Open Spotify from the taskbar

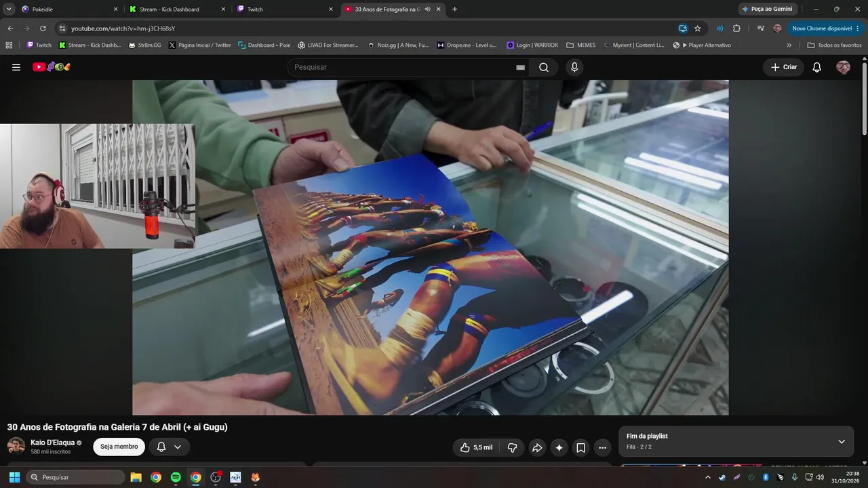coord(176,477)
